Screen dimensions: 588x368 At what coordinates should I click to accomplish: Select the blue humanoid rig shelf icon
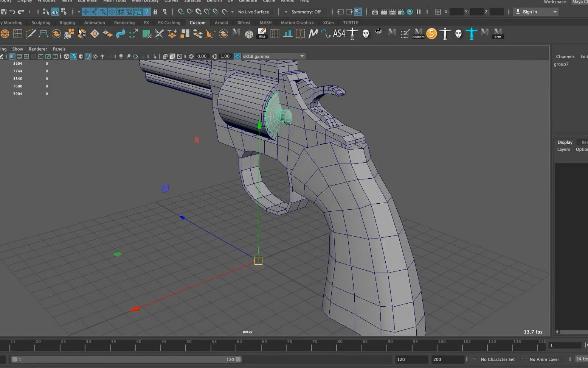[471, 34]
